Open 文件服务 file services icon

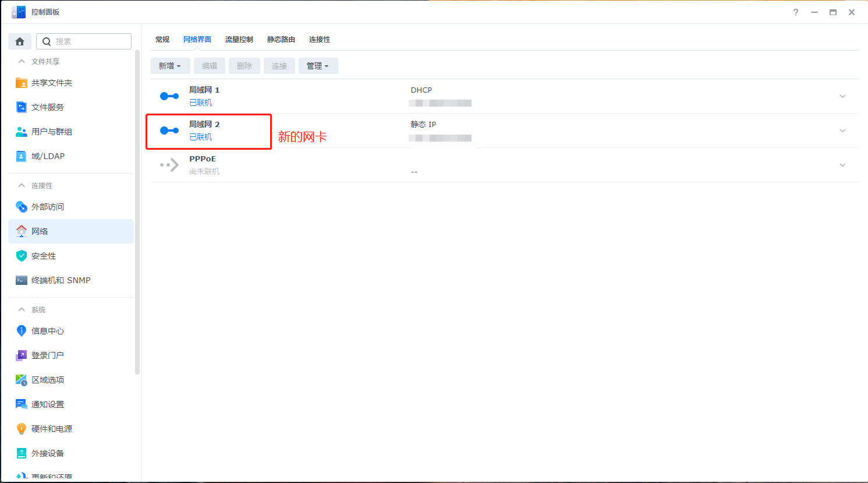click(x=22, y=107)
